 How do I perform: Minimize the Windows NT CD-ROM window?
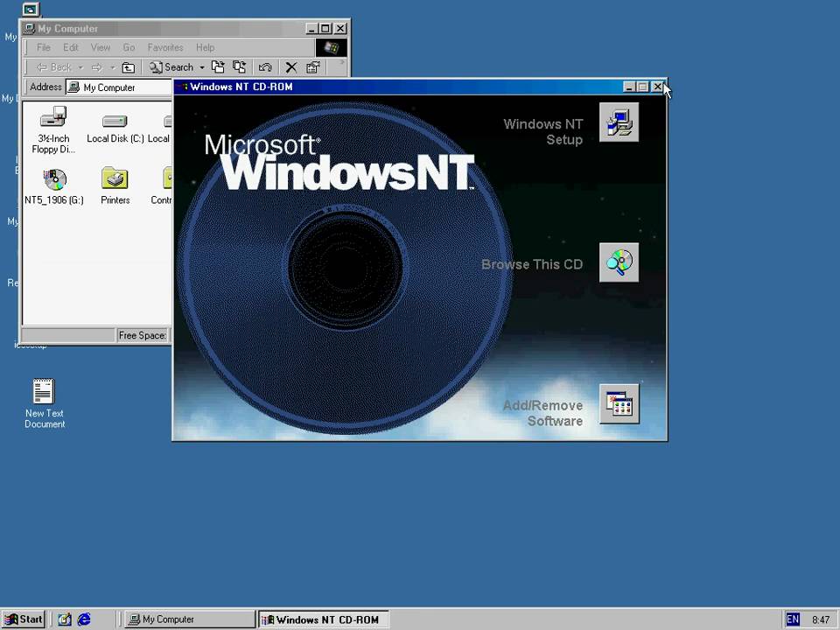(629, 87)
